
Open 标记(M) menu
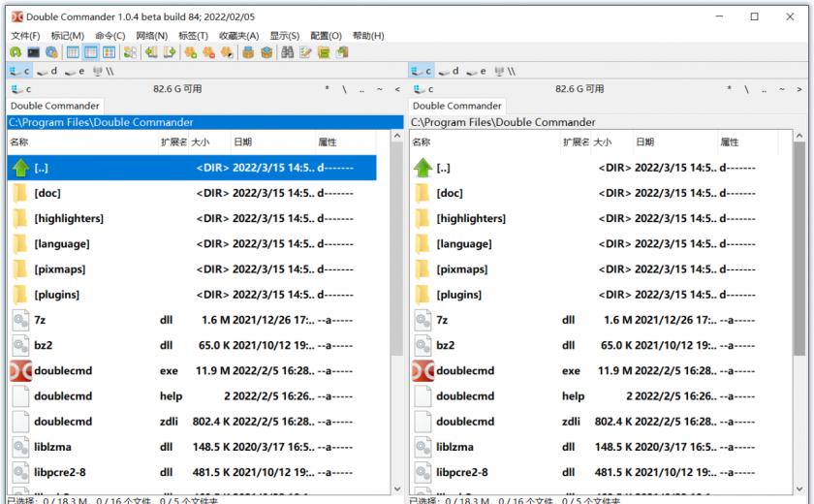point(68,36)
